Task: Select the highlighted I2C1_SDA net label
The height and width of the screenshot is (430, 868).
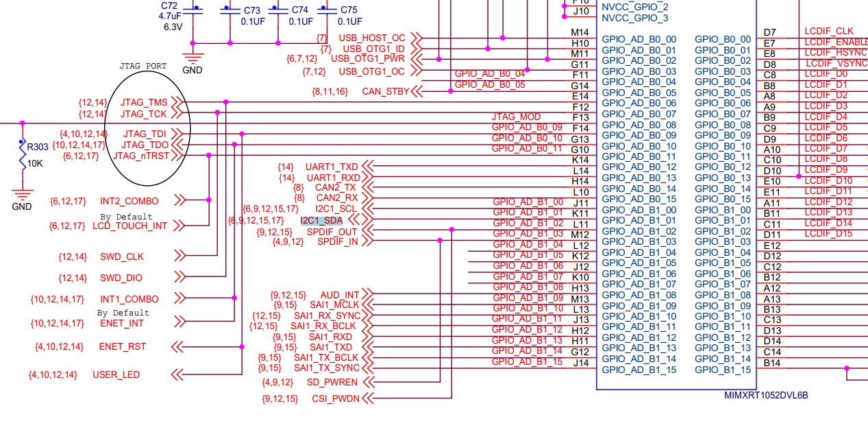Action: tap(321, 220)
